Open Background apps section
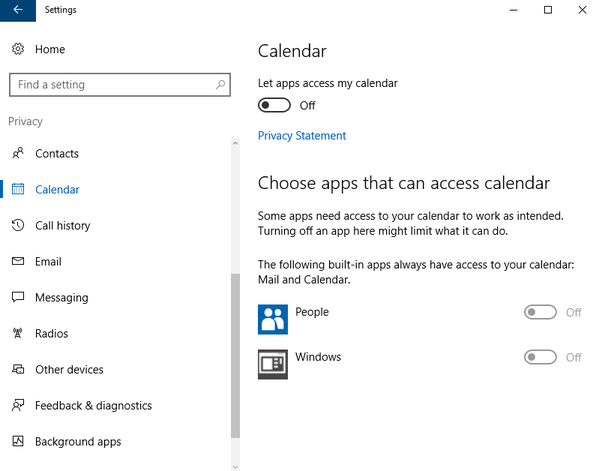 point(78,442)
